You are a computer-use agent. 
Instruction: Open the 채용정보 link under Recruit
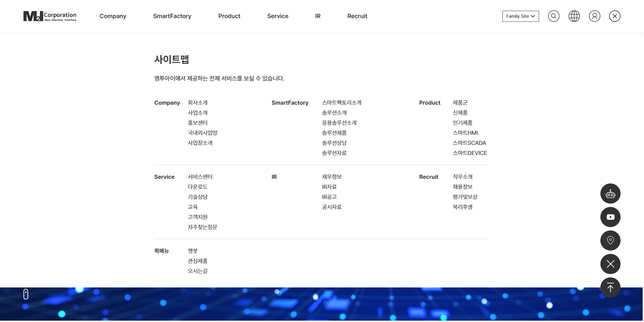[463, 187]
